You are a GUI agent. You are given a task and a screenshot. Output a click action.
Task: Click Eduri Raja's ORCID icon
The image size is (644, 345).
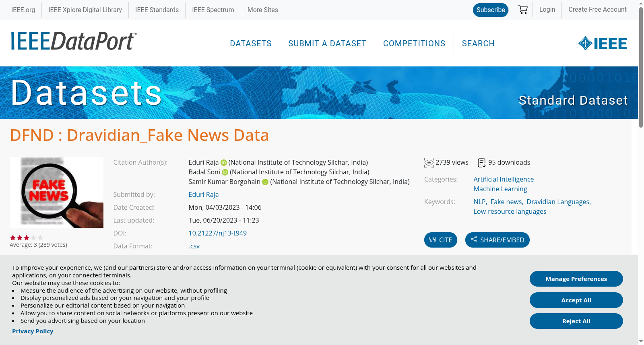224,163
